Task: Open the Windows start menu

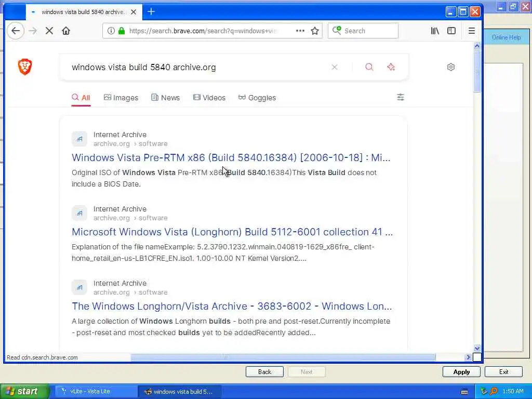Action: coord(24,392)
